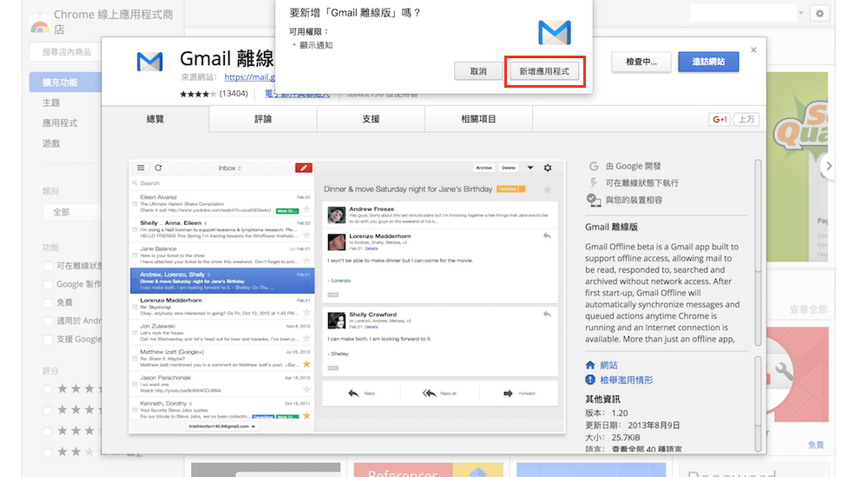
Task: Click the 搜尋店內商品 search field
Action: click(x=69, y=52)
